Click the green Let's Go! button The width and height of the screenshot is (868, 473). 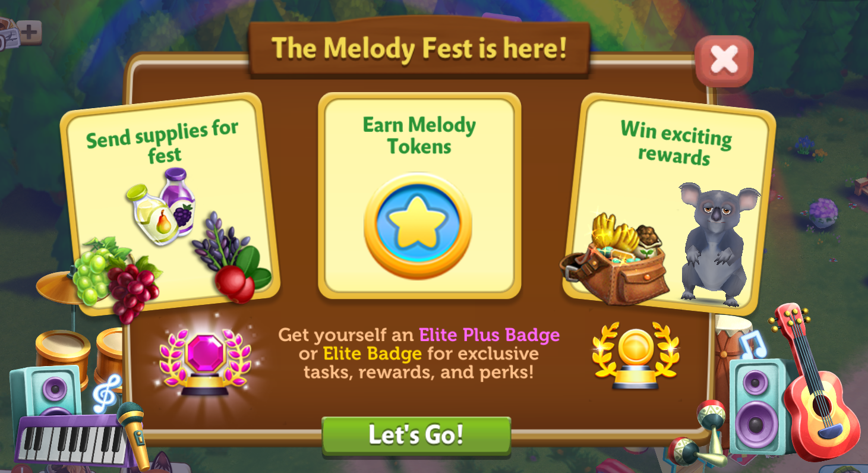pyautogui.click(x=416, y=436)
